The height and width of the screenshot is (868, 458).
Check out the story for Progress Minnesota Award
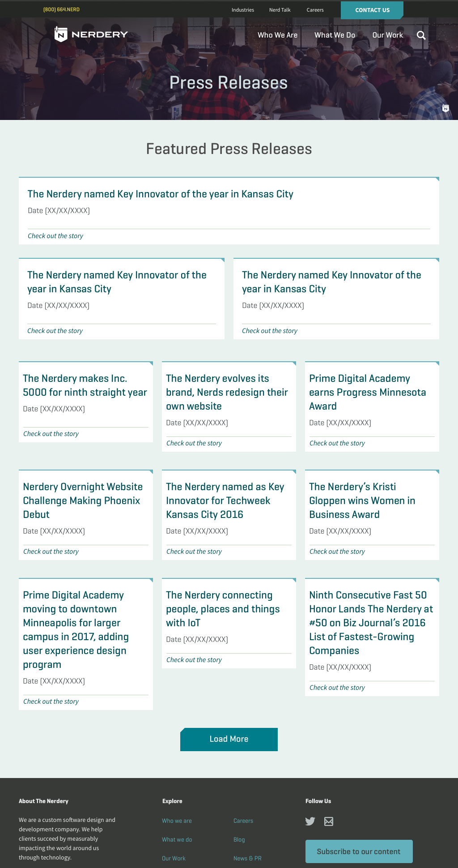click(337, 443)
